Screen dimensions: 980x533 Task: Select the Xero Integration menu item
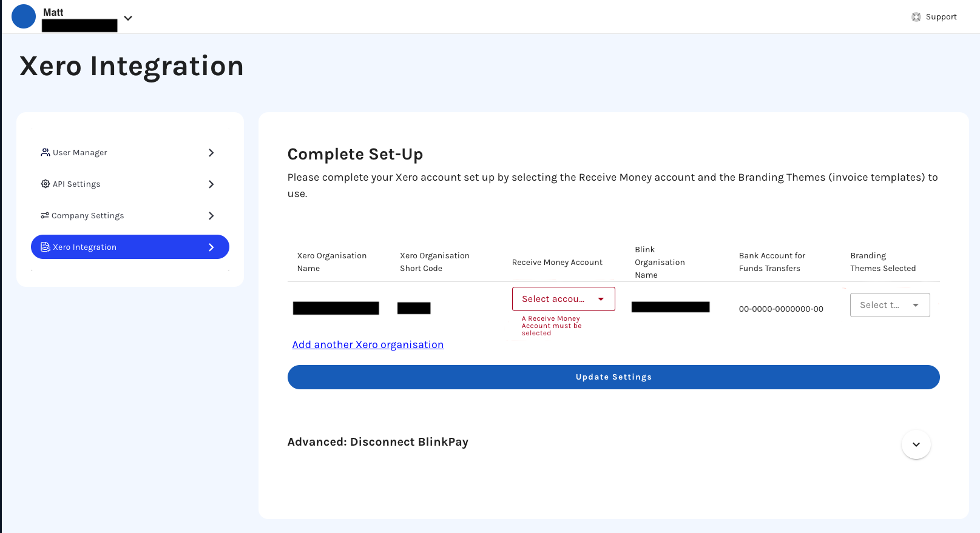130,247
